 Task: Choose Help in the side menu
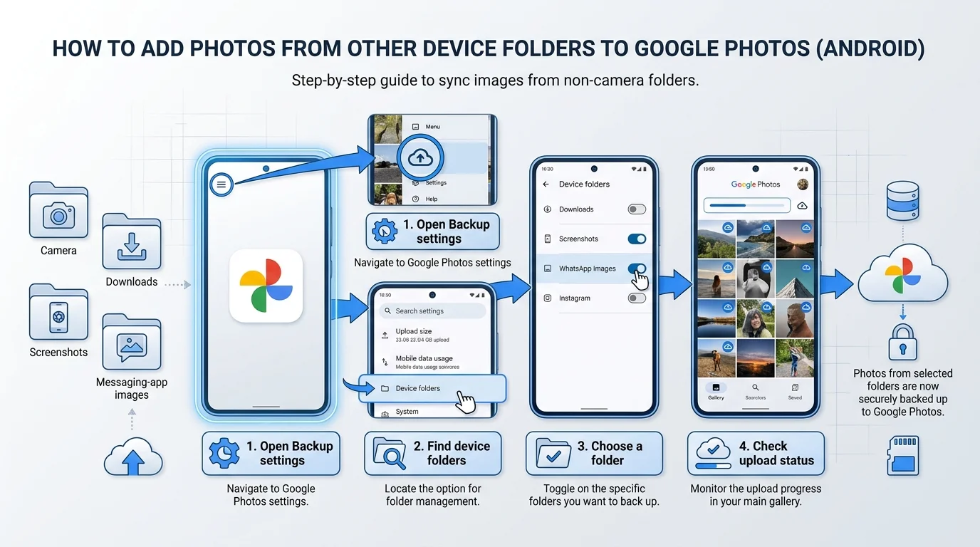pos(432,199)
